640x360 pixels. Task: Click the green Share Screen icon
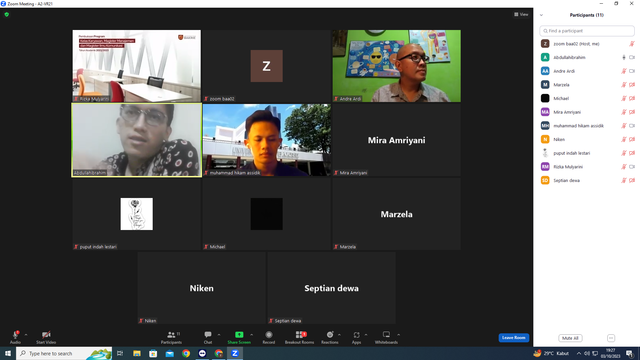(239, 335)
